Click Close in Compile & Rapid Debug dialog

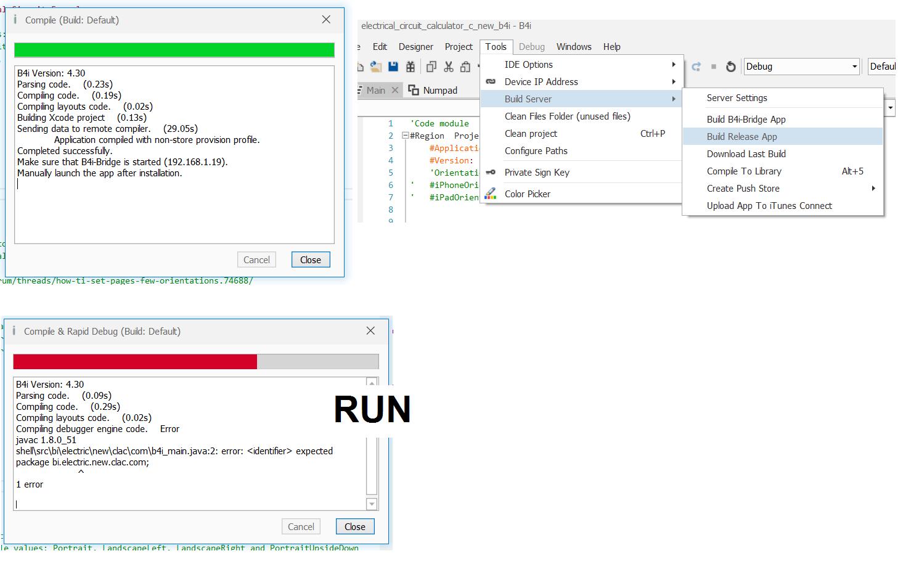pyautogui.click(x=355, y=527)
